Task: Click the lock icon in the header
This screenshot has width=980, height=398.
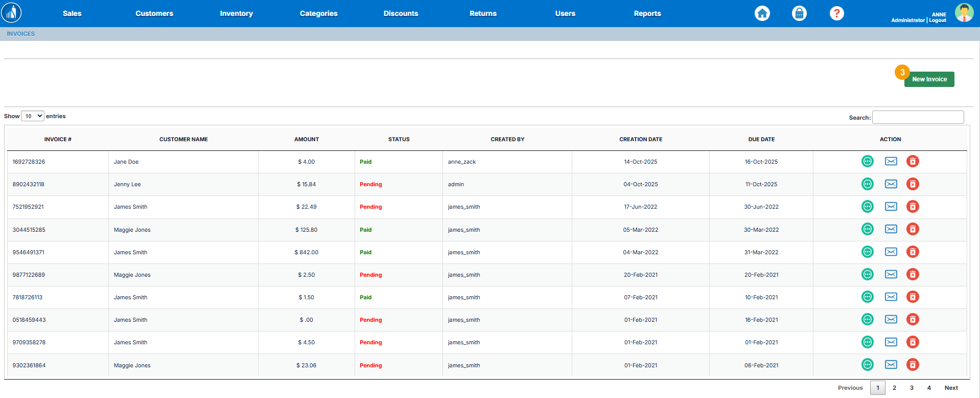Action: pyautogui.click(x=799, y=13)
